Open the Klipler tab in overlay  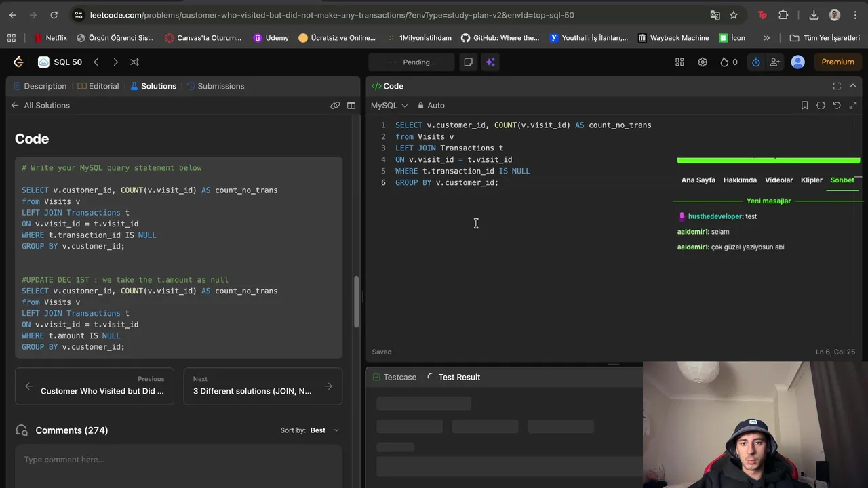tap(812, 180)
